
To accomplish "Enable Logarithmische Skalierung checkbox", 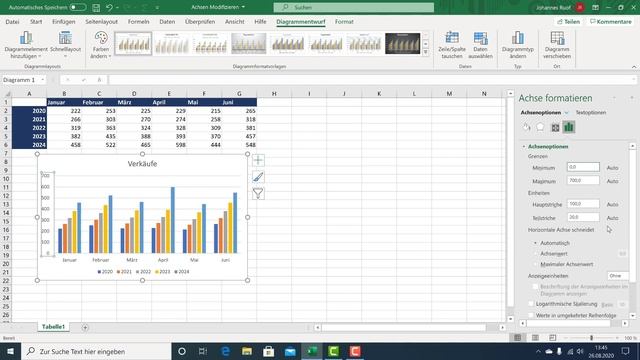I will click(x=531, y=304).
